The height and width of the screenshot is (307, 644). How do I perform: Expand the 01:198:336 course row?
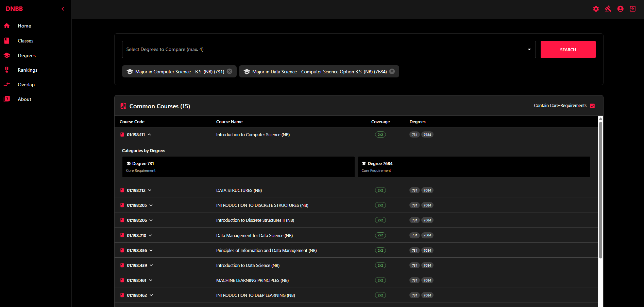coord(151,251)
